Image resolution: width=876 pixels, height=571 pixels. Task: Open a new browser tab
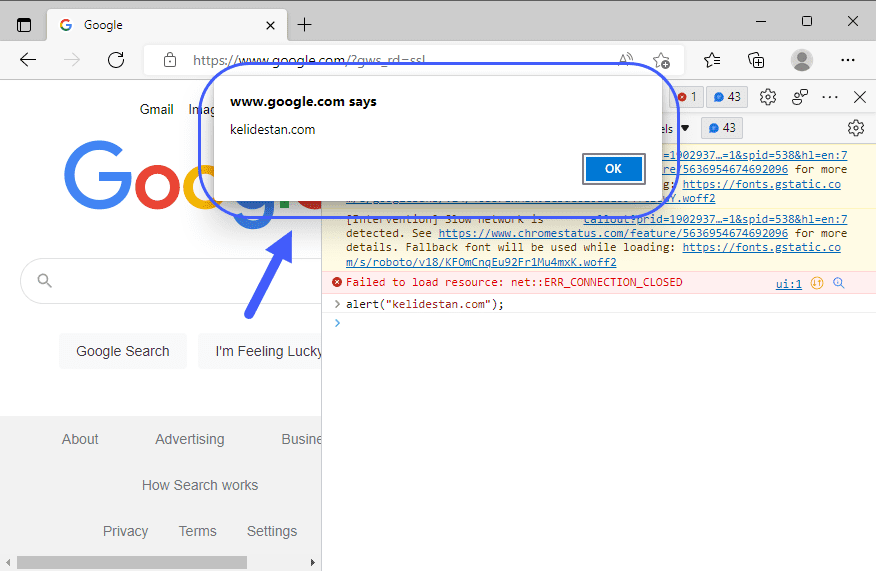[304, 25]
